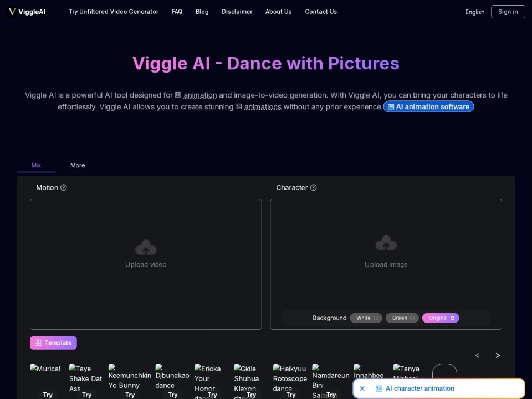Open Character help question-mark icon
This screenshot has height=399, width=532.
(314, 188)
